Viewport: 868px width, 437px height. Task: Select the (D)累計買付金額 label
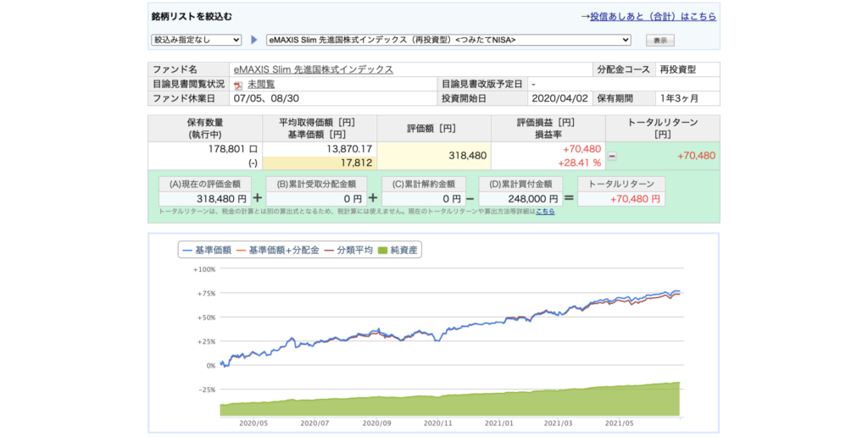(520, 185)
